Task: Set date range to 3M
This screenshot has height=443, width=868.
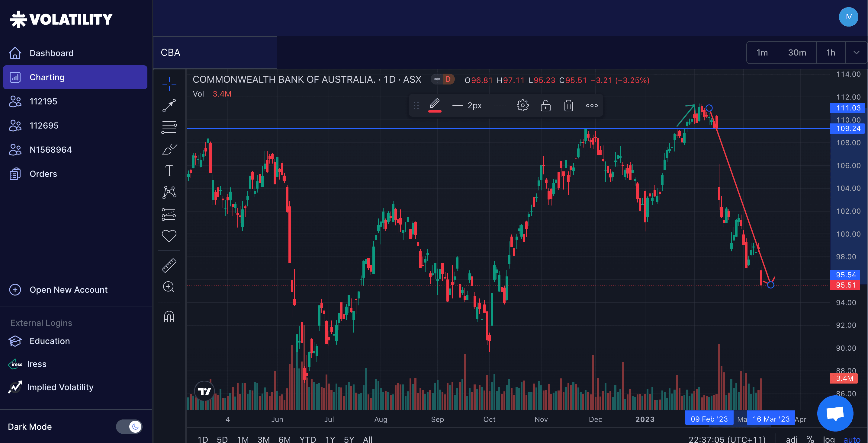Action: pos(263,439)
